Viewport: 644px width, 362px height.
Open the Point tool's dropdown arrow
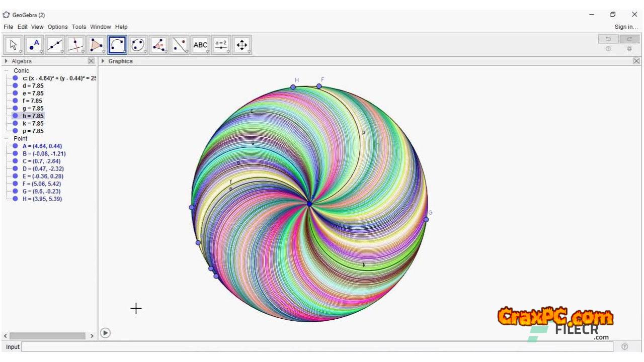click(x=41, y=52)
